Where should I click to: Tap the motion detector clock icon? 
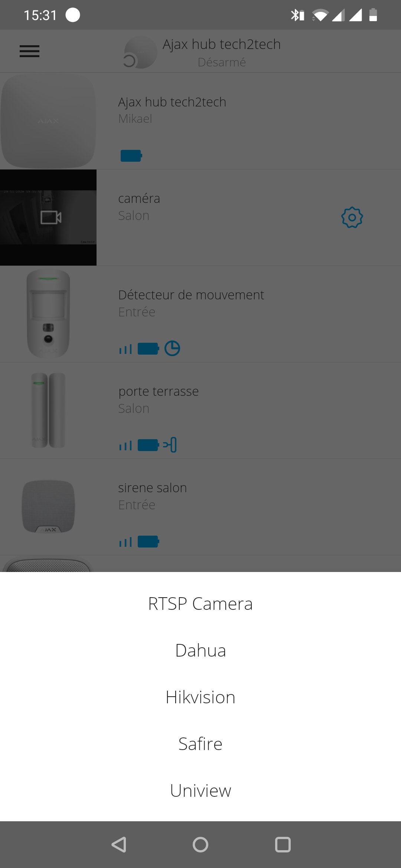pos(172,349)
